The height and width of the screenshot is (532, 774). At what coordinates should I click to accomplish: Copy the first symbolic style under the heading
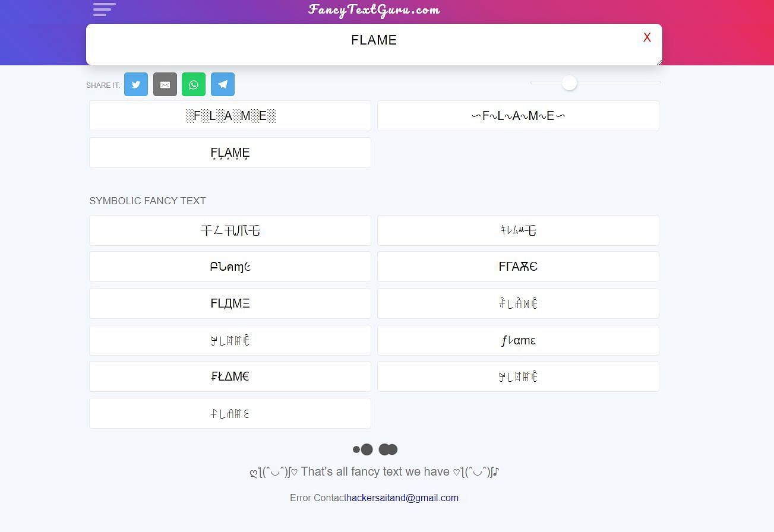[x=230, y=230]
